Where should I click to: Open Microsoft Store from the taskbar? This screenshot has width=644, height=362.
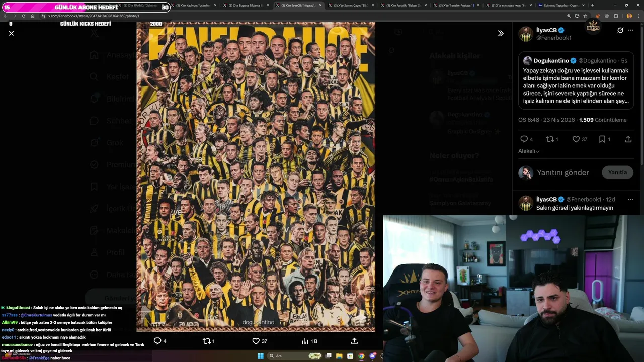pyautogui.click(x=350, y=356)
